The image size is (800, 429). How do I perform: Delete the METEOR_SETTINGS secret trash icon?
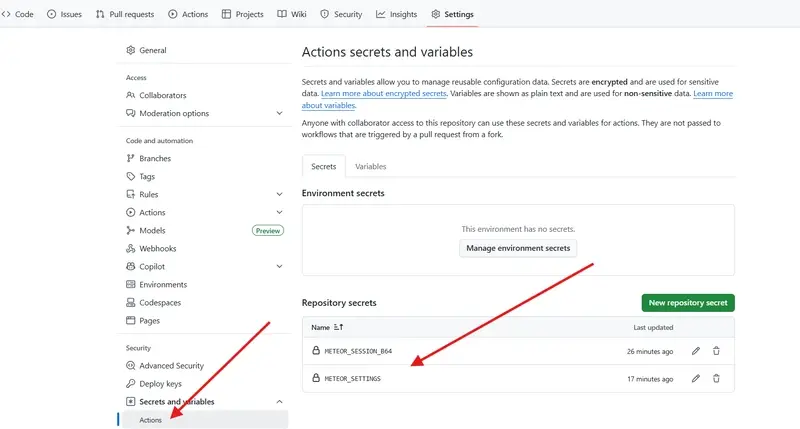tap(716, 378)
